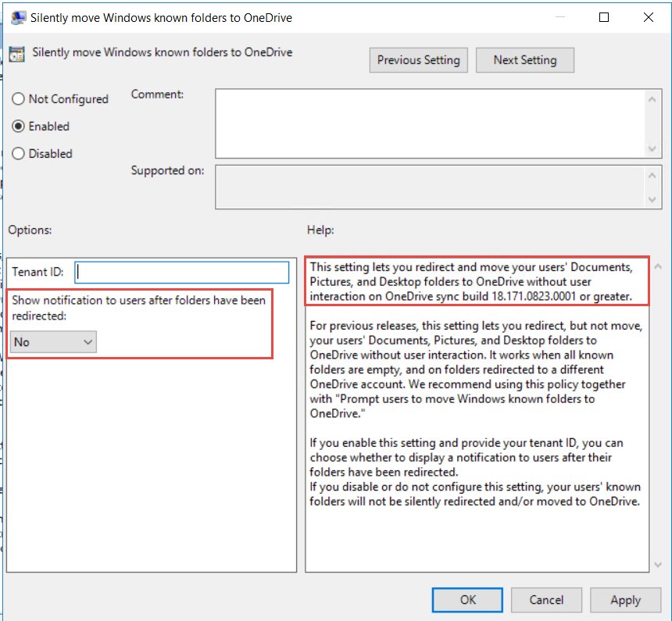Click the "Comment:" label
Viewport: 672px width, 621px height.
click(x=157, y=95)
